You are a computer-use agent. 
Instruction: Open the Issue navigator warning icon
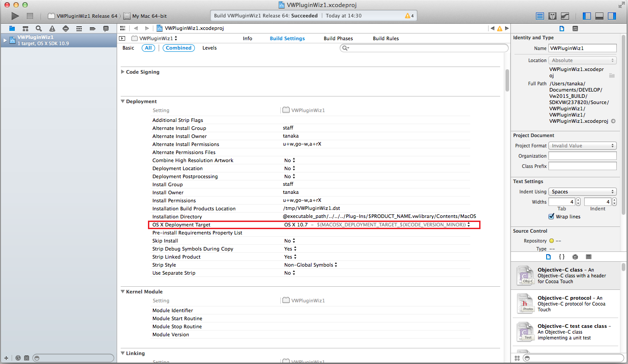(x=52, y=28)
